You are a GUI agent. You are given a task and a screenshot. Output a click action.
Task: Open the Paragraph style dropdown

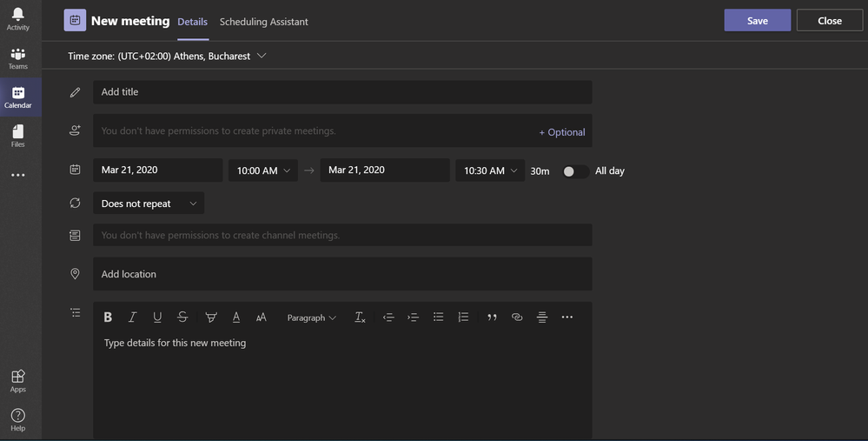click(311, 317)
